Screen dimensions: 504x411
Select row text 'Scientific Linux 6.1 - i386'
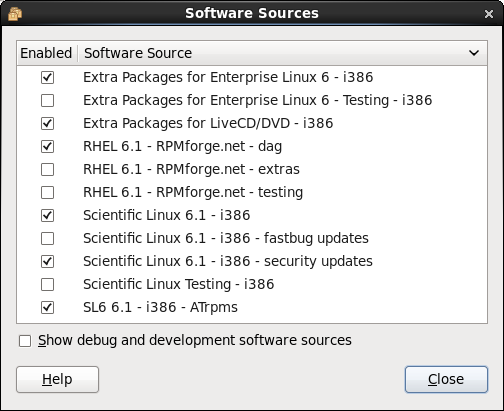coord(167,215)
